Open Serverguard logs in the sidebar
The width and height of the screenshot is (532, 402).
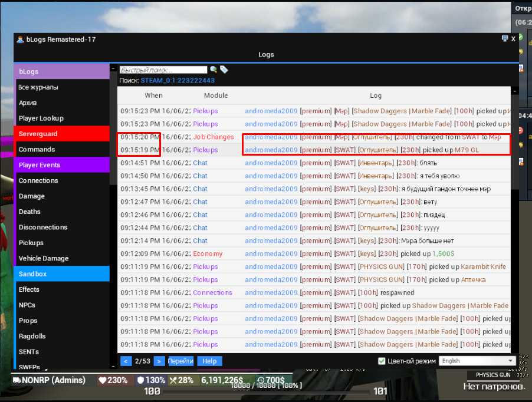pos(61,134)
